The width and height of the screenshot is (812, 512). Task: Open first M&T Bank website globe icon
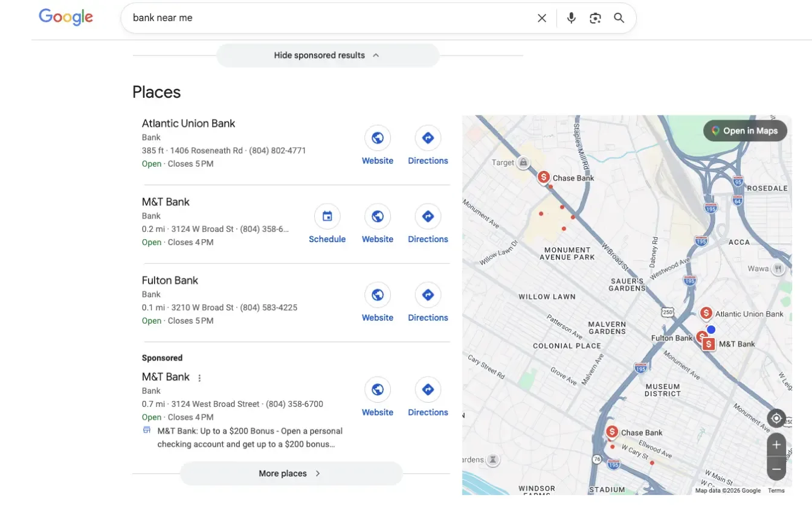pyautogui.click(x=378, y=216)
